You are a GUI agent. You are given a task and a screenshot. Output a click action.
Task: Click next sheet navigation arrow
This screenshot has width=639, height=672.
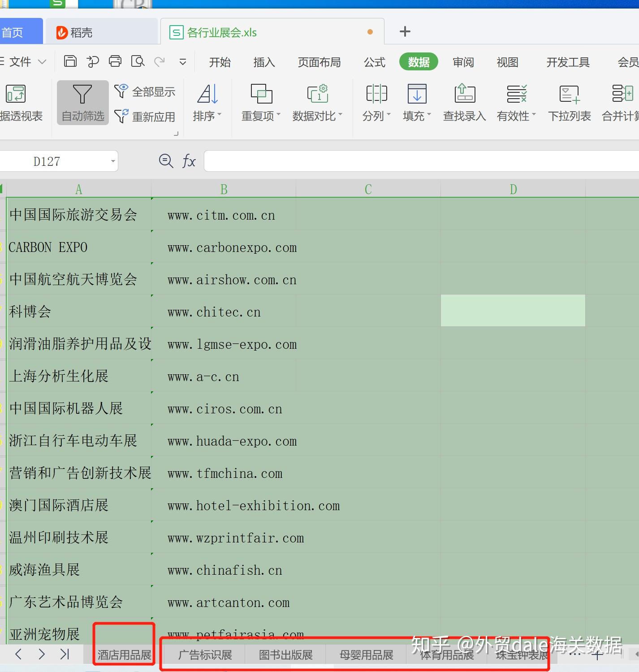[42, 654]
